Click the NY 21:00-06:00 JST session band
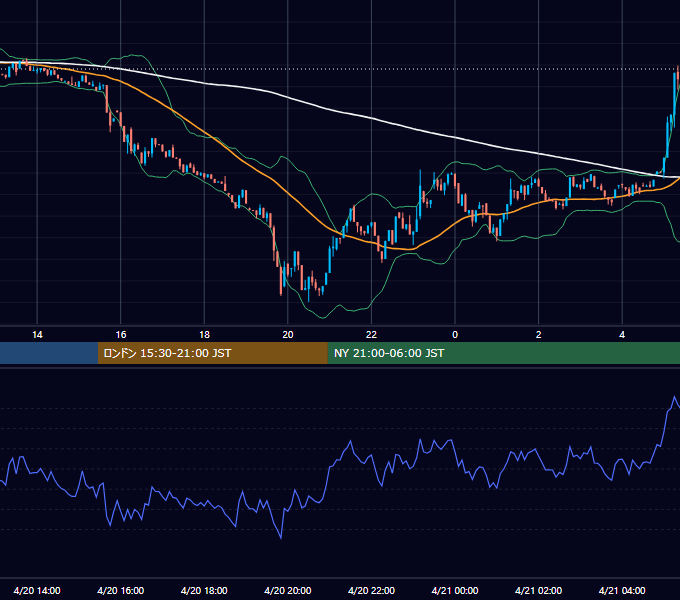Image resolution: width=680 pixels, height=600 pixels. coord(503,353)
